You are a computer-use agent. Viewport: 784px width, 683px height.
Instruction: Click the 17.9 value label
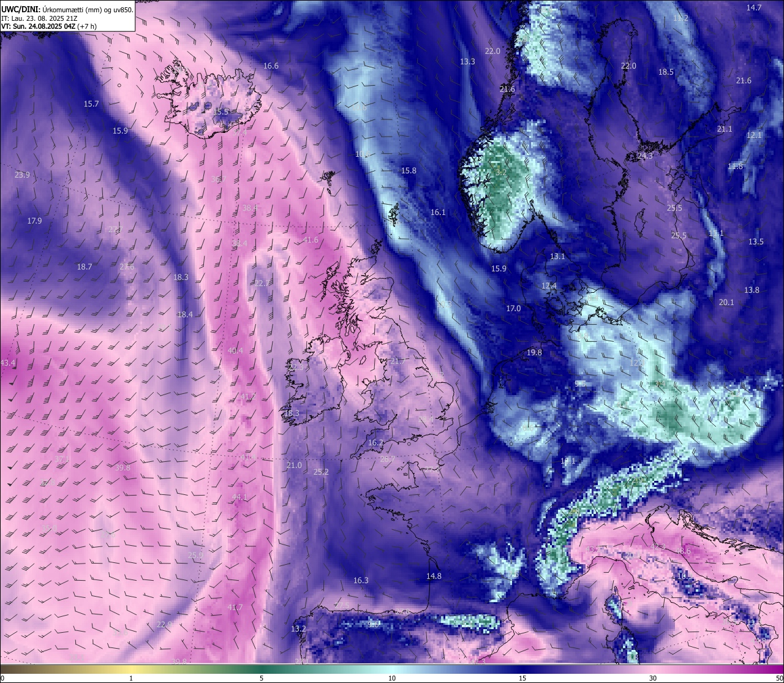coord(34,221)
